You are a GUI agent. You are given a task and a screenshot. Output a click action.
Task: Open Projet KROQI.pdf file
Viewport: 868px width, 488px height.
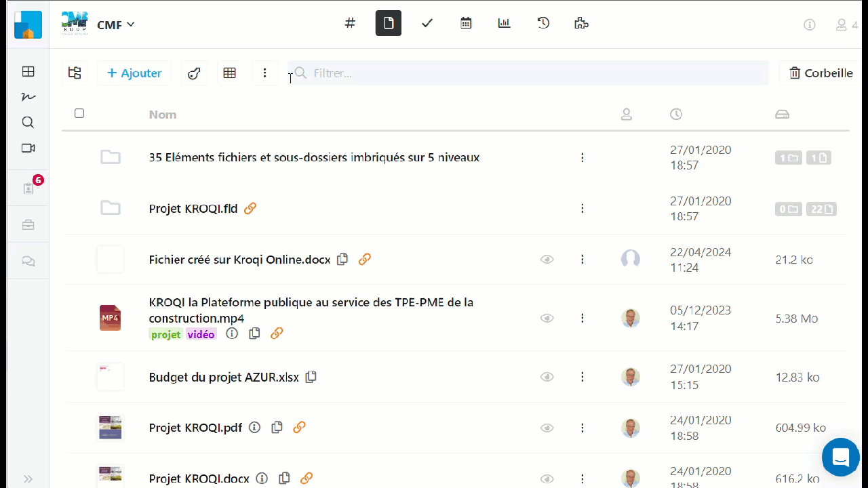[195, 428]
